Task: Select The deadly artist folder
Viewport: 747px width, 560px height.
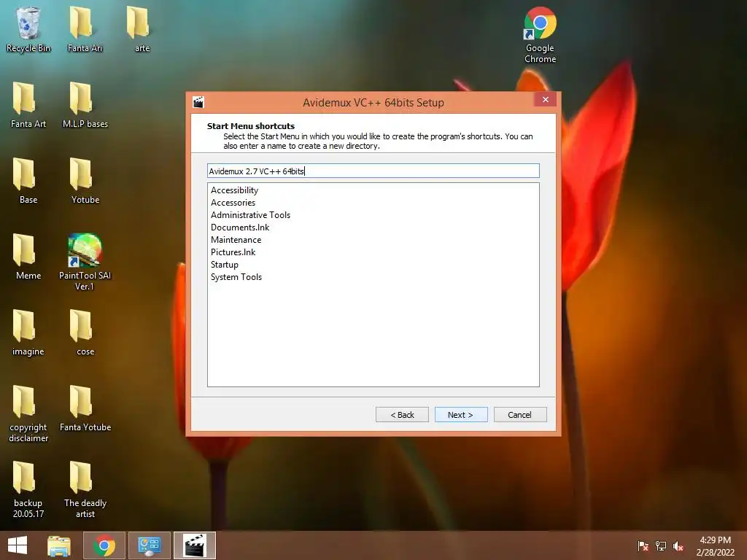Action: coord(85,489)
